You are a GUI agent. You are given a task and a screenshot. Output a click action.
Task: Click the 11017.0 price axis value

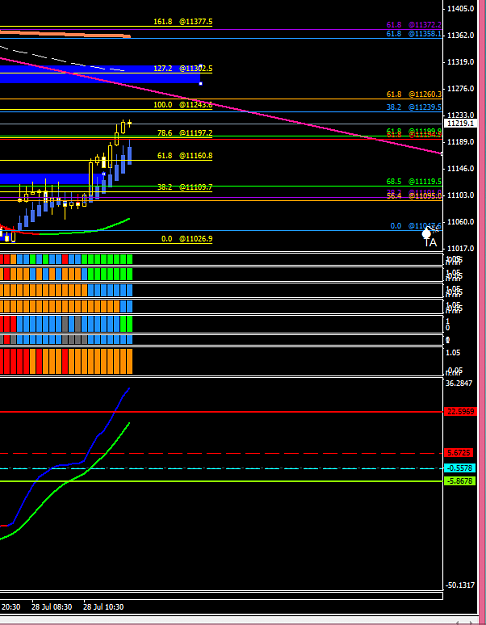click(x=460, y=248)
